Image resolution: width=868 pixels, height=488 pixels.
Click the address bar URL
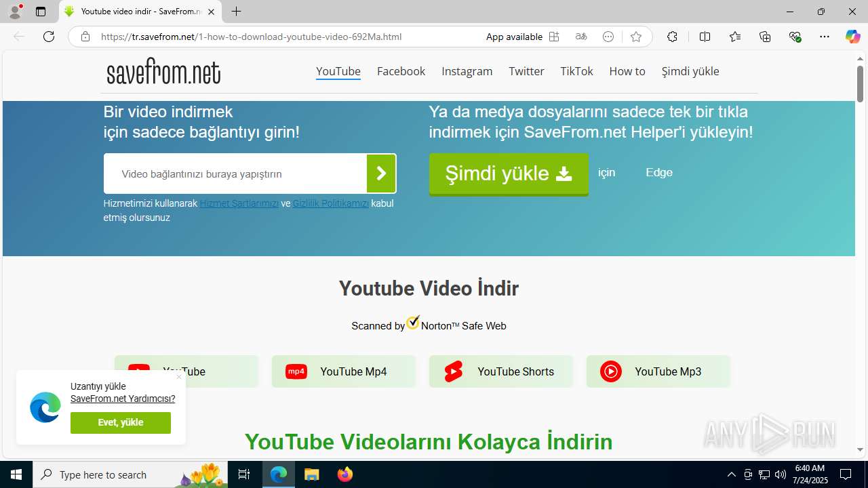point(251,37)
